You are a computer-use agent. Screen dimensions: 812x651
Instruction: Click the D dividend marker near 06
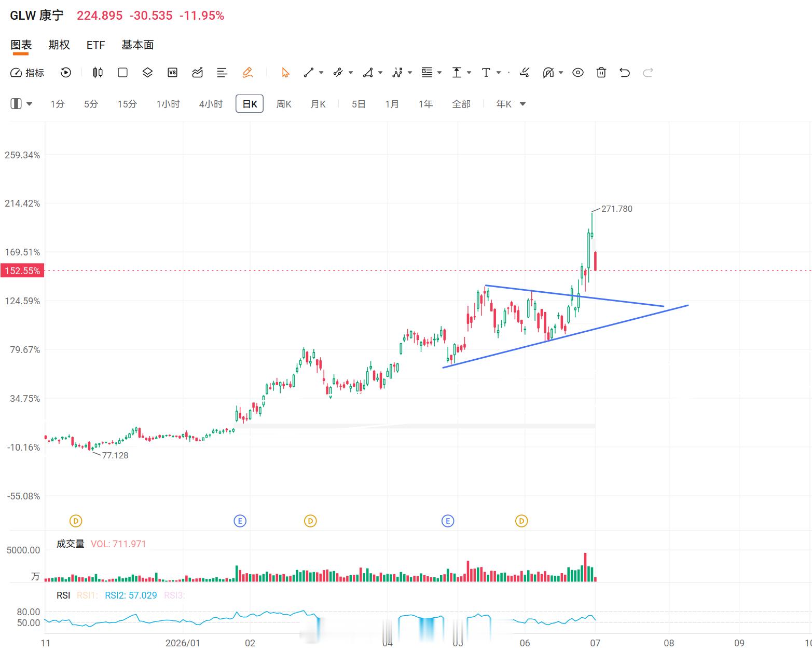pos(521,521)
